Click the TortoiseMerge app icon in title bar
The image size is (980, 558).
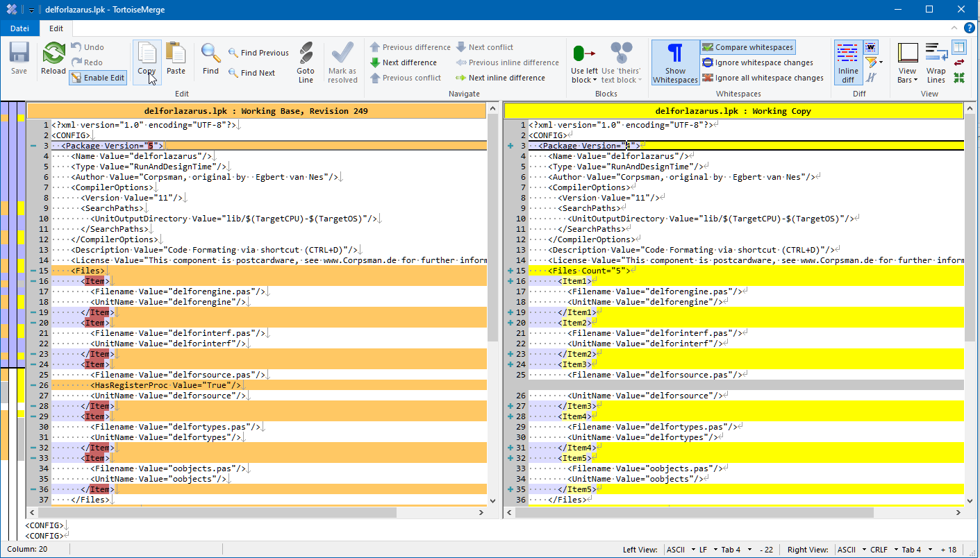[12, 10]
